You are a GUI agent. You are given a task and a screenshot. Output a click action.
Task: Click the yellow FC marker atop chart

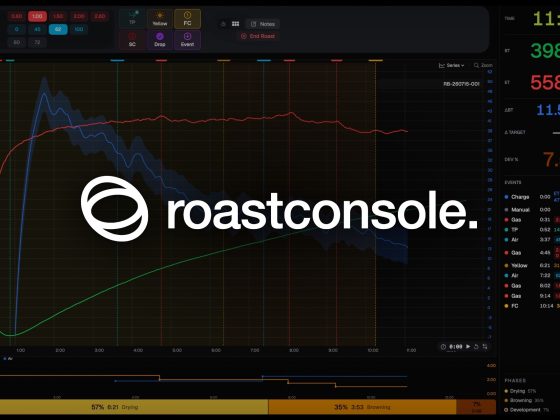click(x=375, y=60)
